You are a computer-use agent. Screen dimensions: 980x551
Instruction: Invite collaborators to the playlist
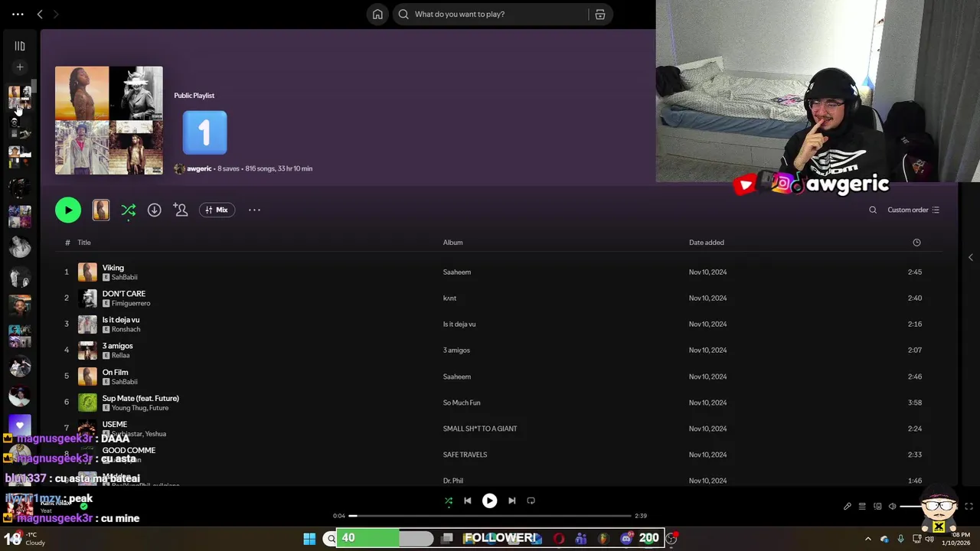coord(181,210)
